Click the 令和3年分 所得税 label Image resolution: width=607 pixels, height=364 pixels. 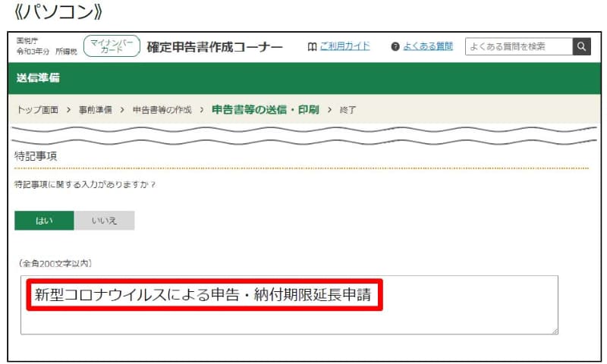pyautogui.click(x=46, y=52)
